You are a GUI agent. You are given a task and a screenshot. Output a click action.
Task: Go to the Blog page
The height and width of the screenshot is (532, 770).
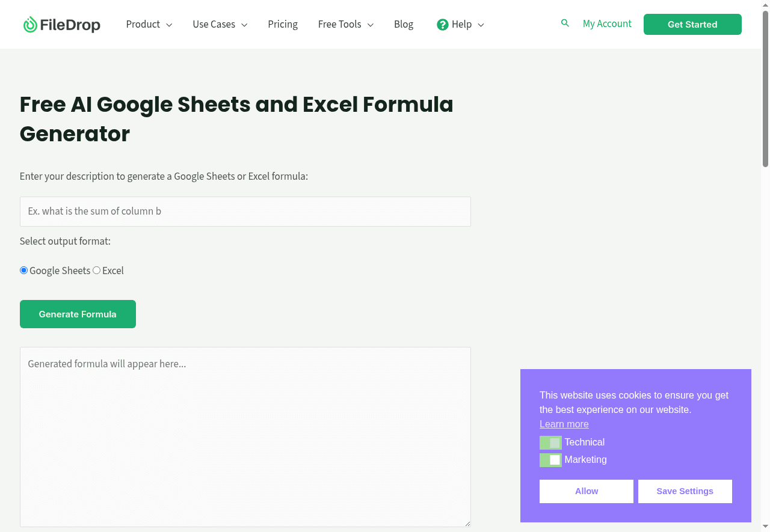click(404, 25)
